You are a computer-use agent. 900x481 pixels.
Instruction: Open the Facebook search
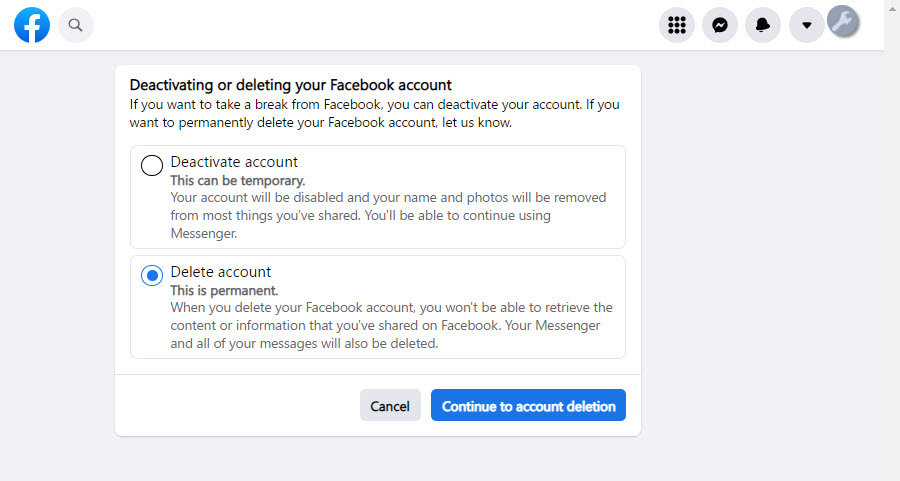pos(76,25)
